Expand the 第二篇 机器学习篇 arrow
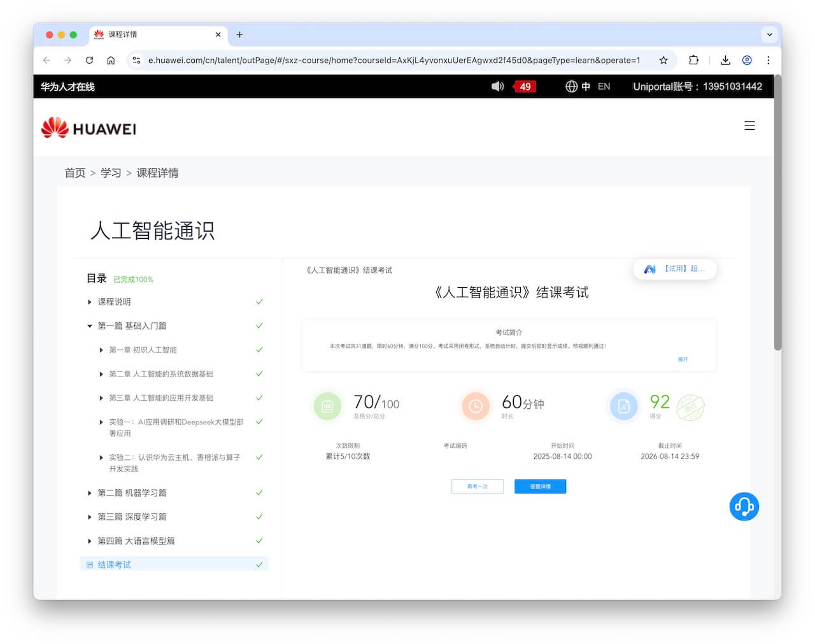Screen dimensions: 815x644 [89, 493]
